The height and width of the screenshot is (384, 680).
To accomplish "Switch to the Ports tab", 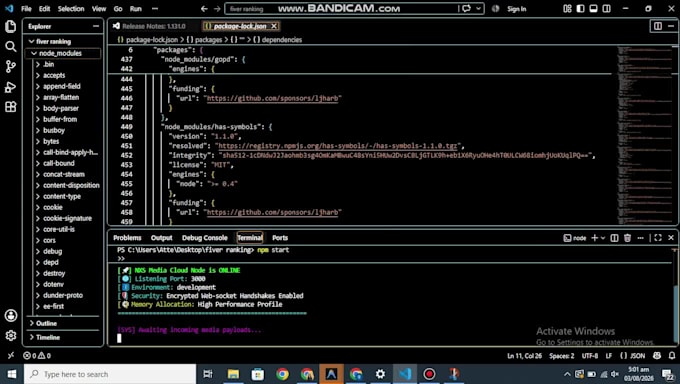I will click(x=280, y=238).
